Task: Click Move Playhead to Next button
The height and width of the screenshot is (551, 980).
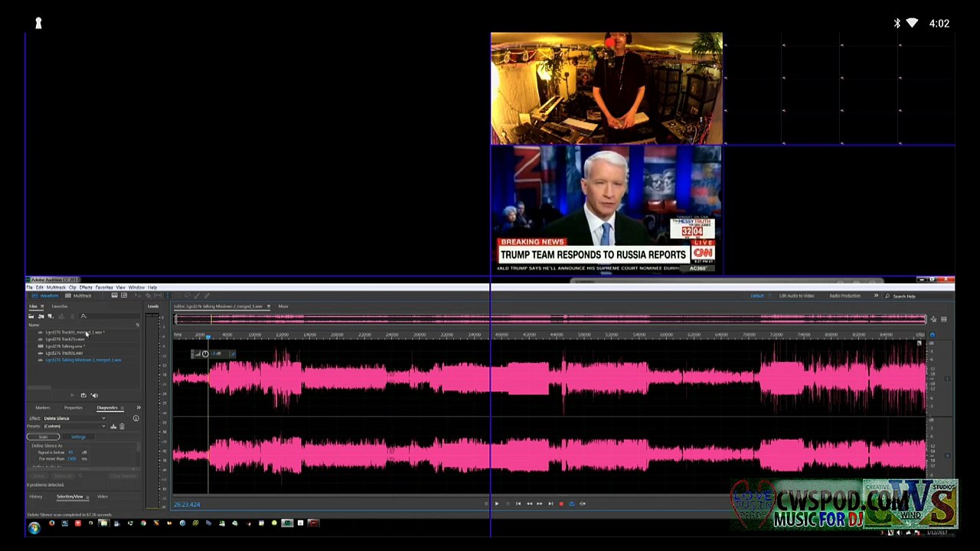Action: click(x=550, y=504)
